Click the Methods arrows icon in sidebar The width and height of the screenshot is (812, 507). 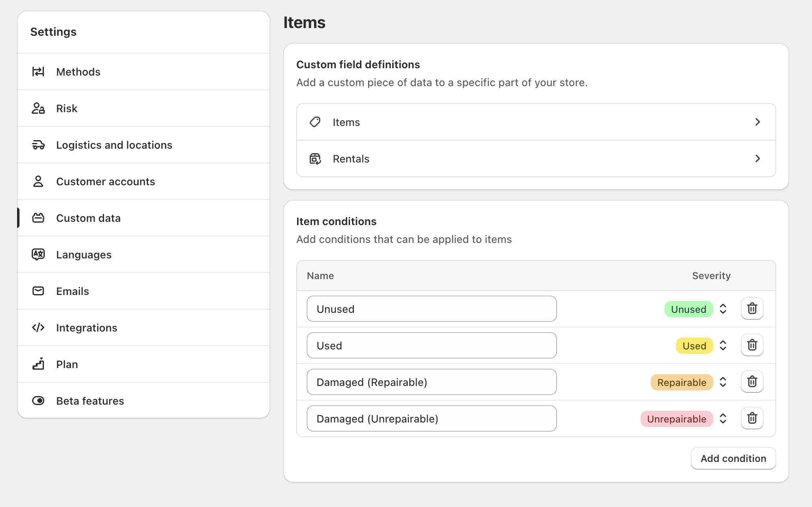point(38,72)
